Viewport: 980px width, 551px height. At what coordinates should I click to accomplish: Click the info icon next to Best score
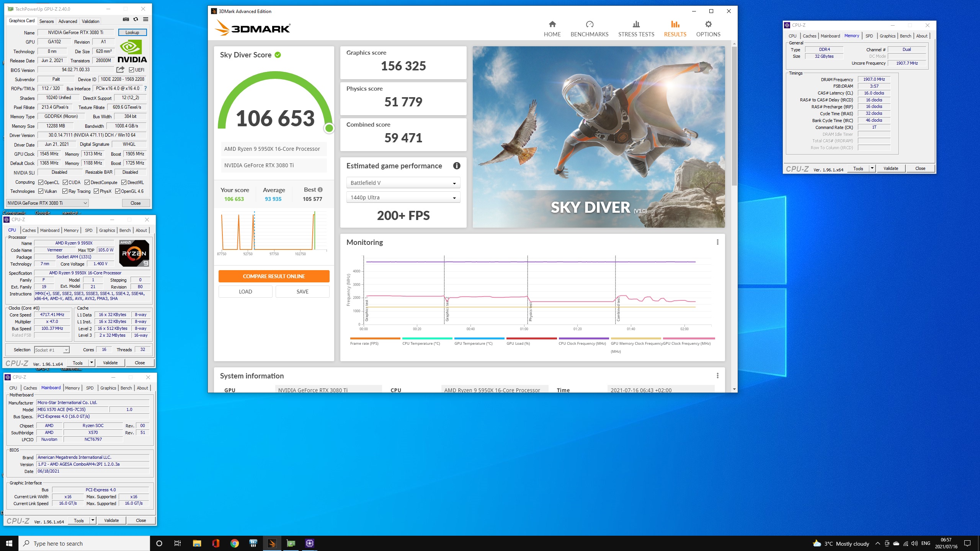tap(320, 189)
